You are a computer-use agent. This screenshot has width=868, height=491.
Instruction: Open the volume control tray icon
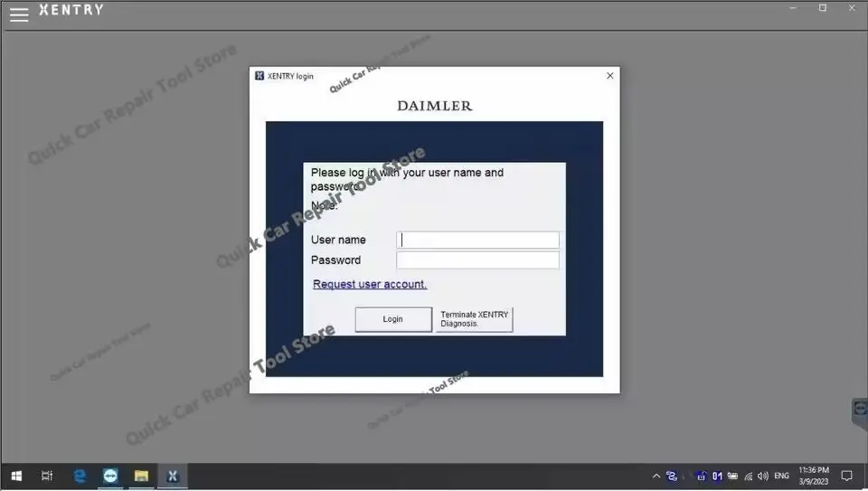tap(763, 476)
